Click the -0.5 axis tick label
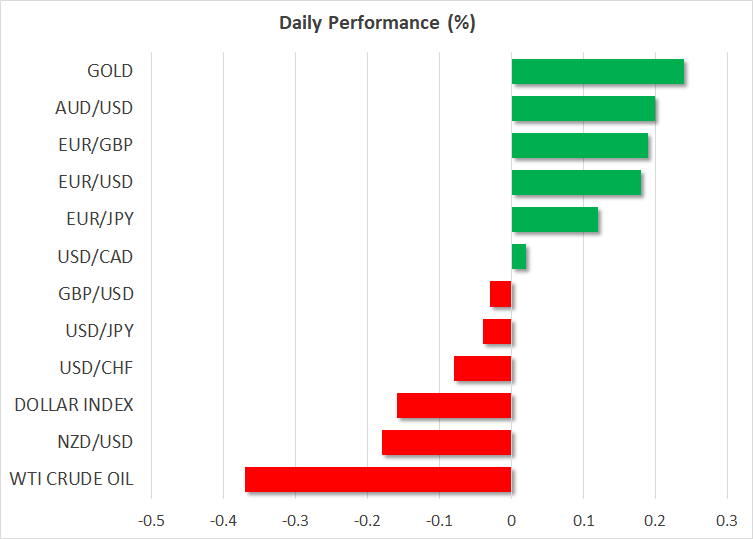This screenshot has width=753, height=539. point(151,520)
